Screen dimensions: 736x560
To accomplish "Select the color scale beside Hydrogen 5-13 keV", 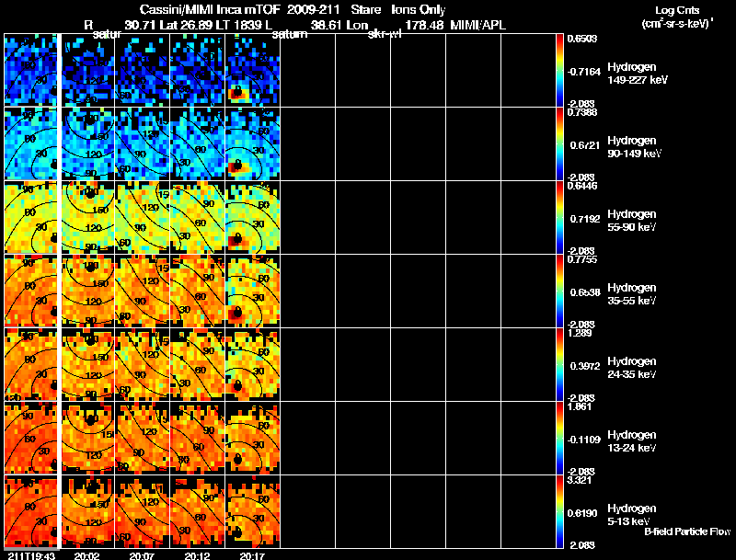I will tap(561, 512).
